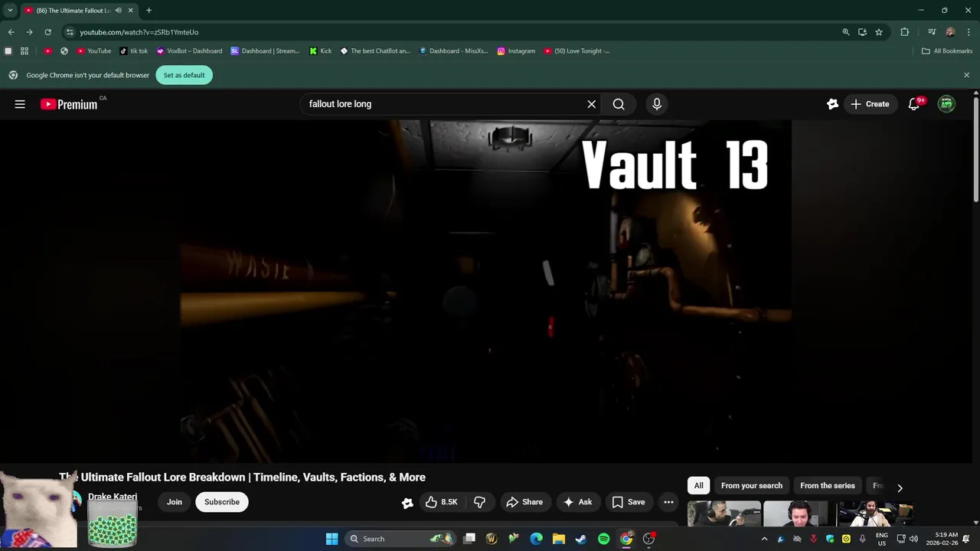The height and width of the screenshot is (551, 980).
Task: Open the YouTube account avatar menu
Action: pos(947,104)
